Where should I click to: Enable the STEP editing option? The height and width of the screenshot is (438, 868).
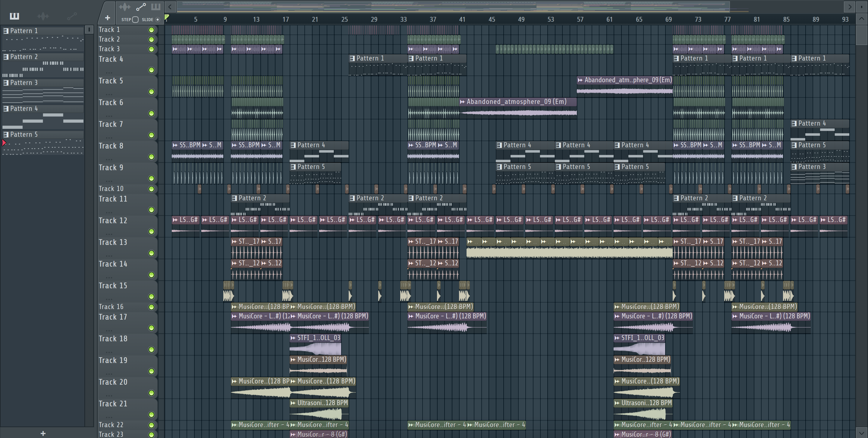point(135,20)
